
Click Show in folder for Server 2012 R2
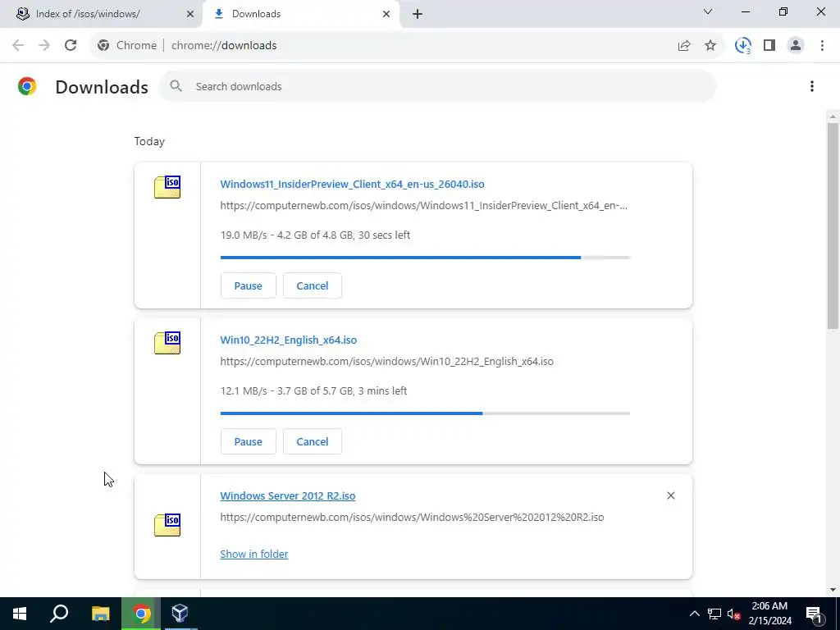[x=254, y=554]
